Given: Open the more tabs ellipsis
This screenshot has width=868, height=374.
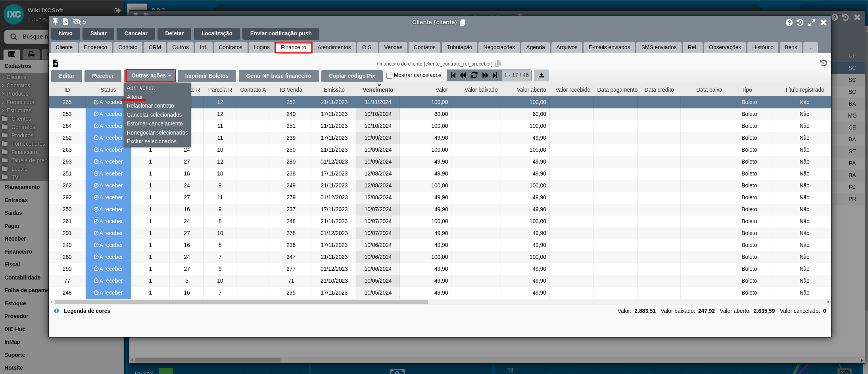Looking at the screenshot, I should point(810,47).
